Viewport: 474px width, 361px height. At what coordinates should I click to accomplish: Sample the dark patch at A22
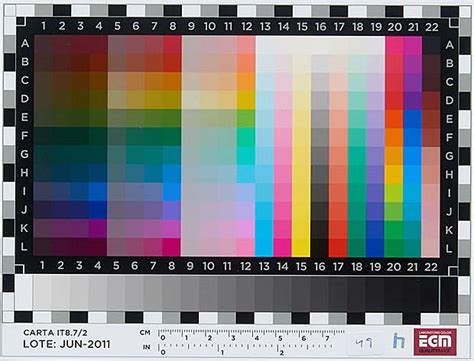point(431,45)
